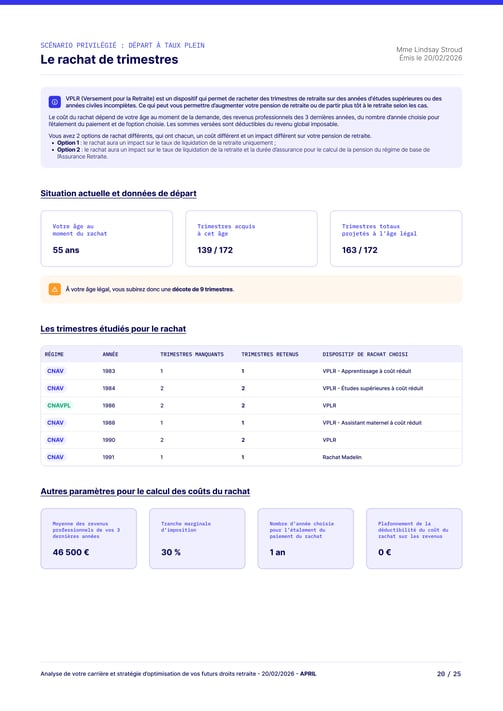Click the 'DISPOSITIF DE RACHAT CHOISI' column header

pyautogui.click(x=365, y=354)
